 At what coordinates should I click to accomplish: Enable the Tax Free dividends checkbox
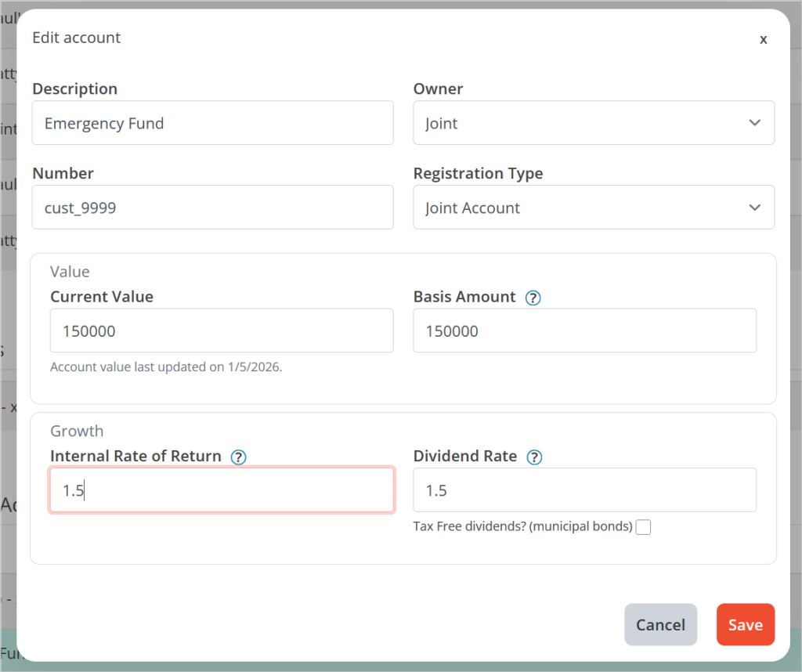(x=643, y=527)
